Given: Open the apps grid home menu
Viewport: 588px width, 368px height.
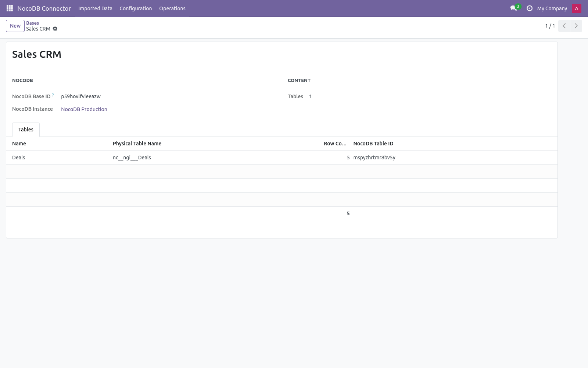Looking at the screenshot, I should pos(10,8).
